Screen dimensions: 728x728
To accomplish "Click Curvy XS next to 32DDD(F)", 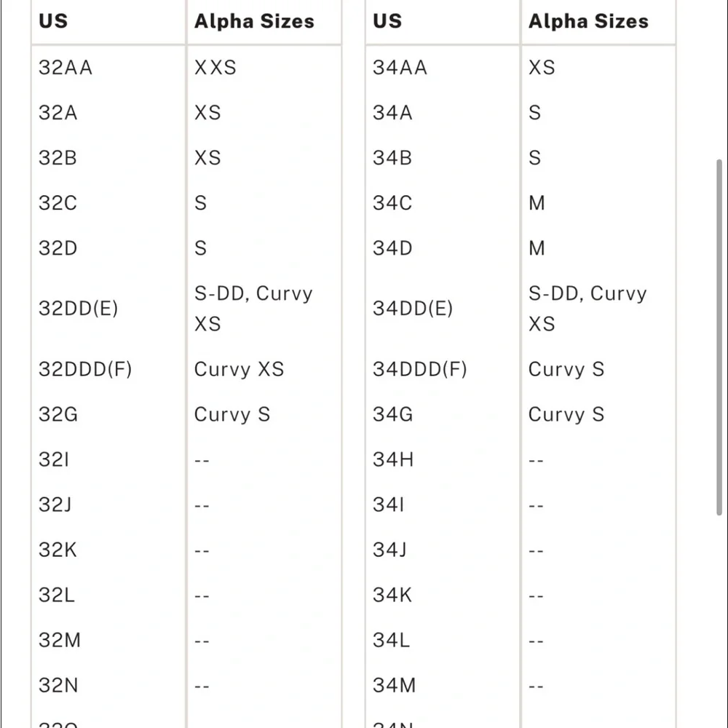I will pos(239,370).
